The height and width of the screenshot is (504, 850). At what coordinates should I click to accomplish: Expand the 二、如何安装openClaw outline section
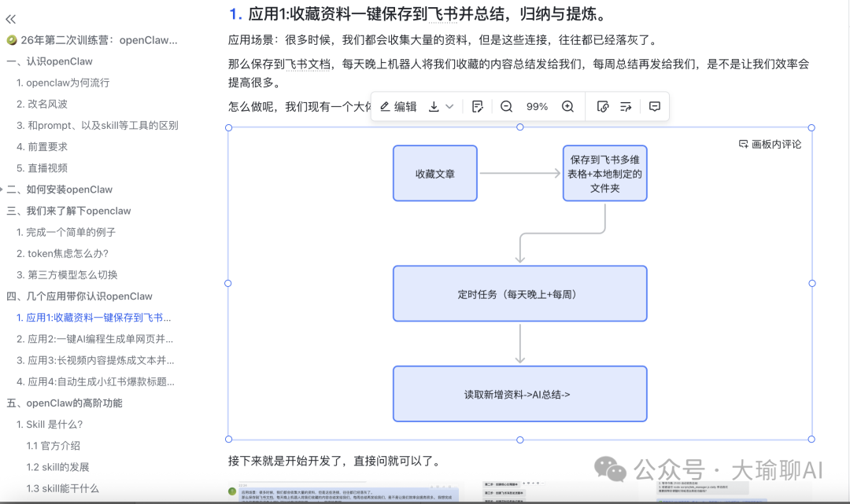[2, 189]
